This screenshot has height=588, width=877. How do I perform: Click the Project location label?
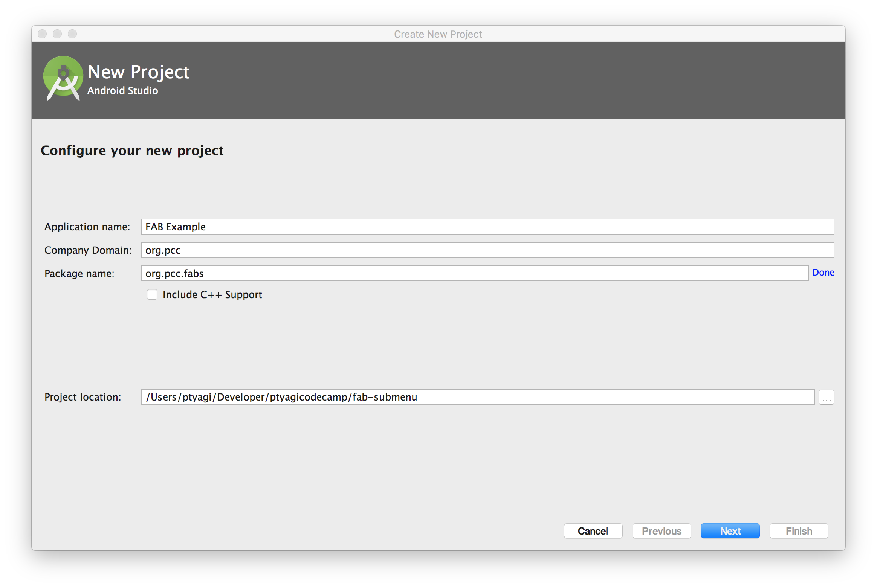click(x=83, y=397)
